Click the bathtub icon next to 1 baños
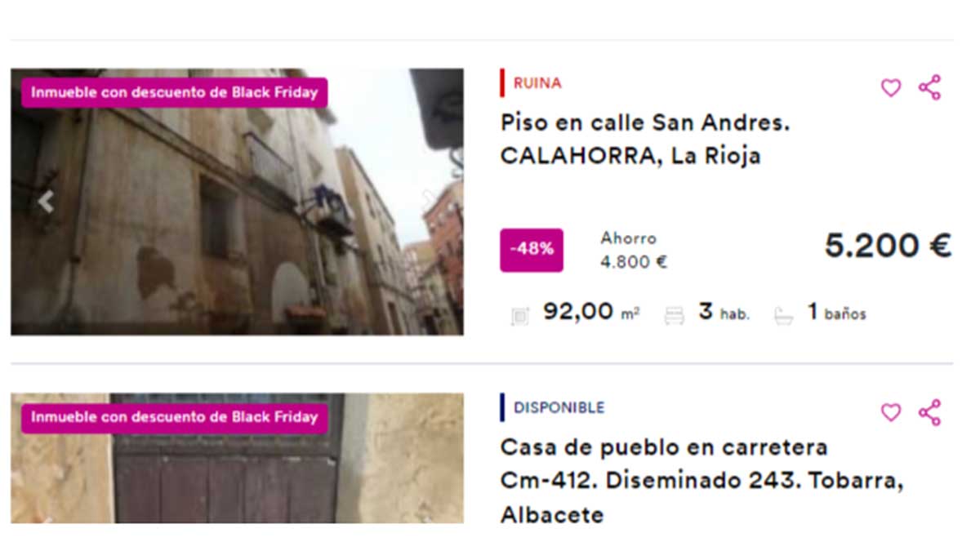 (784, 315)
